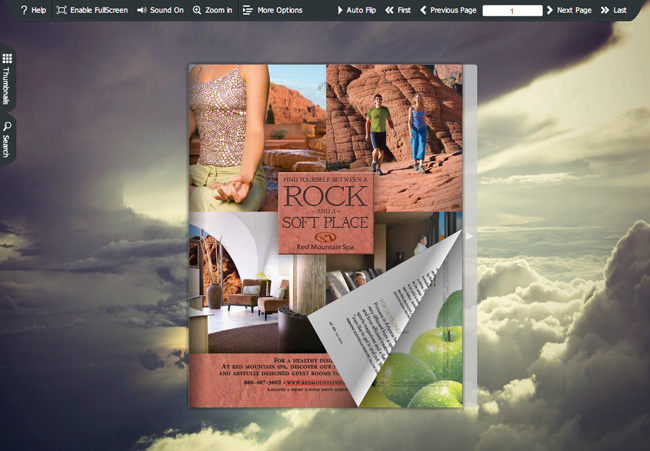Expand More Options menu
The height and width of the screenshot is (451, 650).
pyautogui.click(x=280, y=10)
